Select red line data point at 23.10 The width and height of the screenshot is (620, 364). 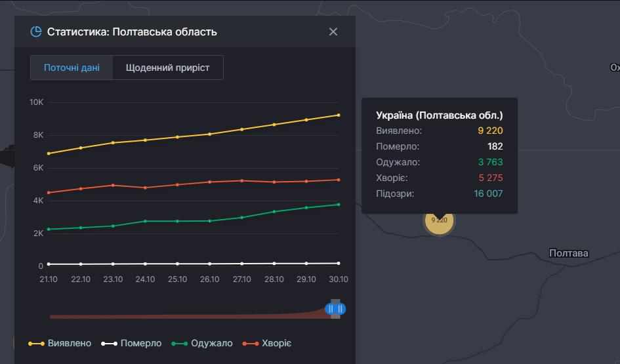[x=113, y=185]
